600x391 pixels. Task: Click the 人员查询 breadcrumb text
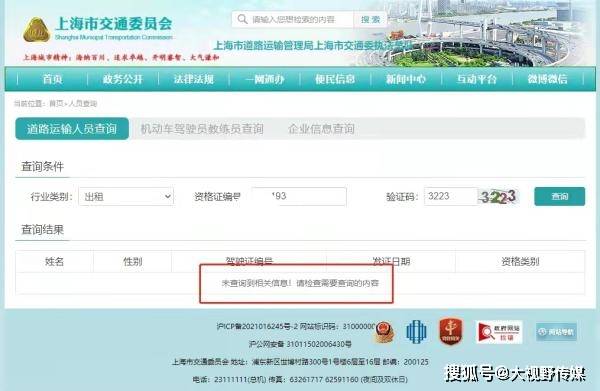pos(83,103)
